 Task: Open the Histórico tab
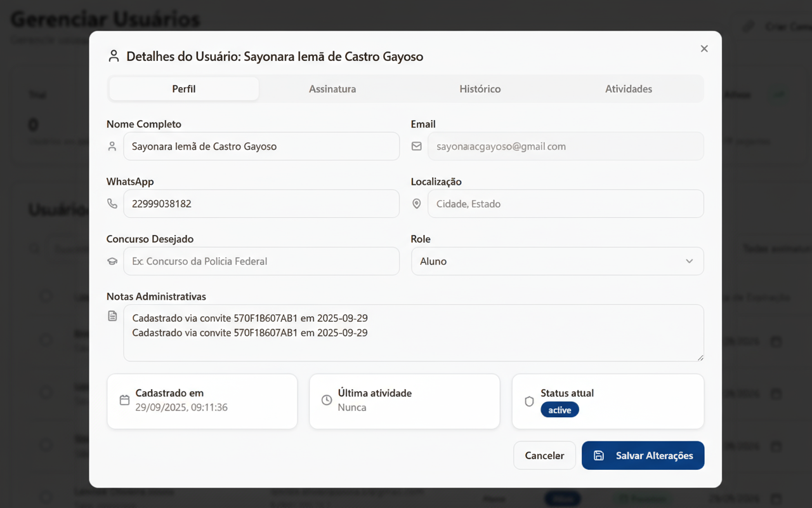[x=480, y=89]
